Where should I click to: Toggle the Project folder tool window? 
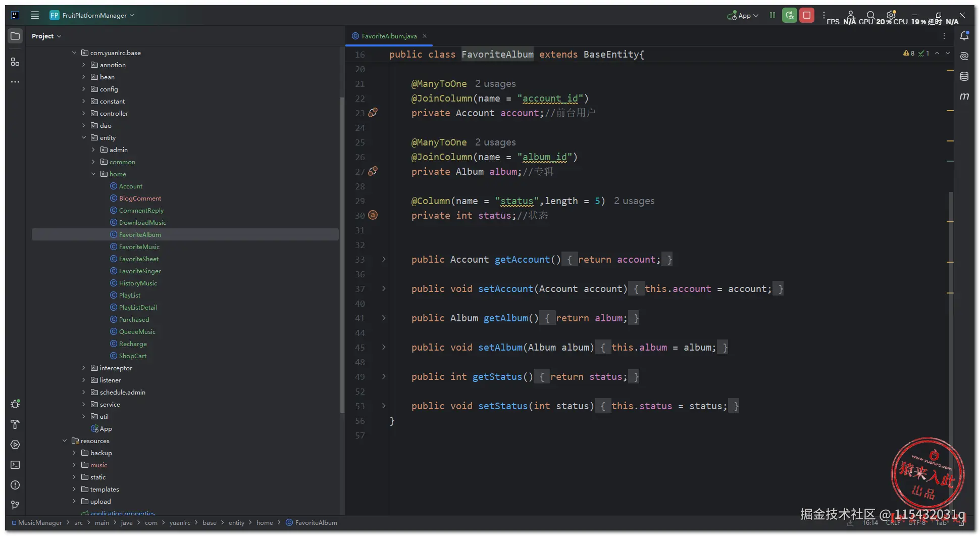15,36
